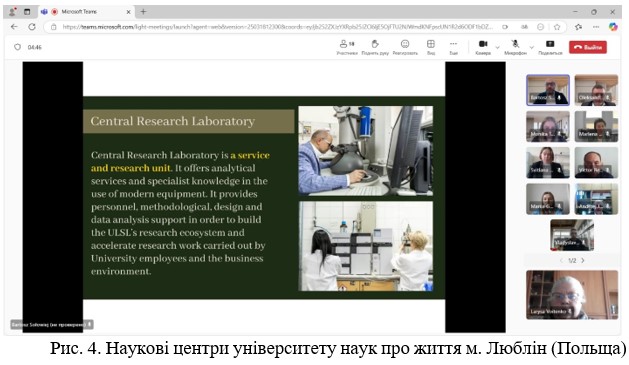Click the browser address bar URL
629x365 pixels.
[277, 27]
